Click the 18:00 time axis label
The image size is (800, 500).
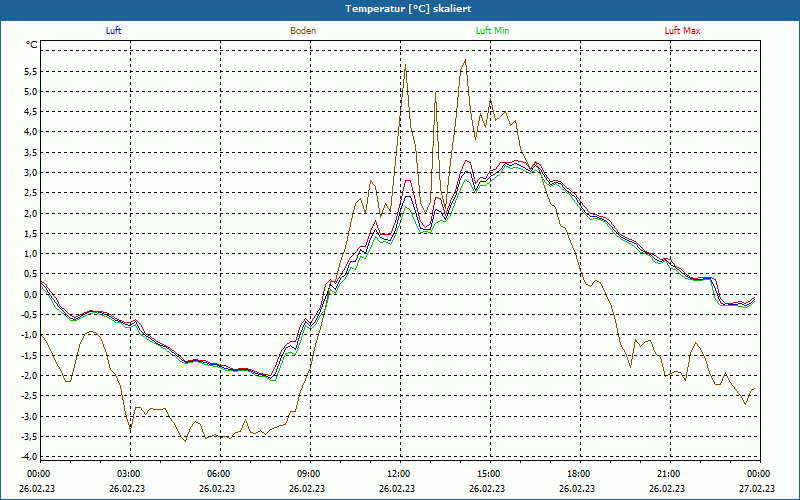click(580, 474)
